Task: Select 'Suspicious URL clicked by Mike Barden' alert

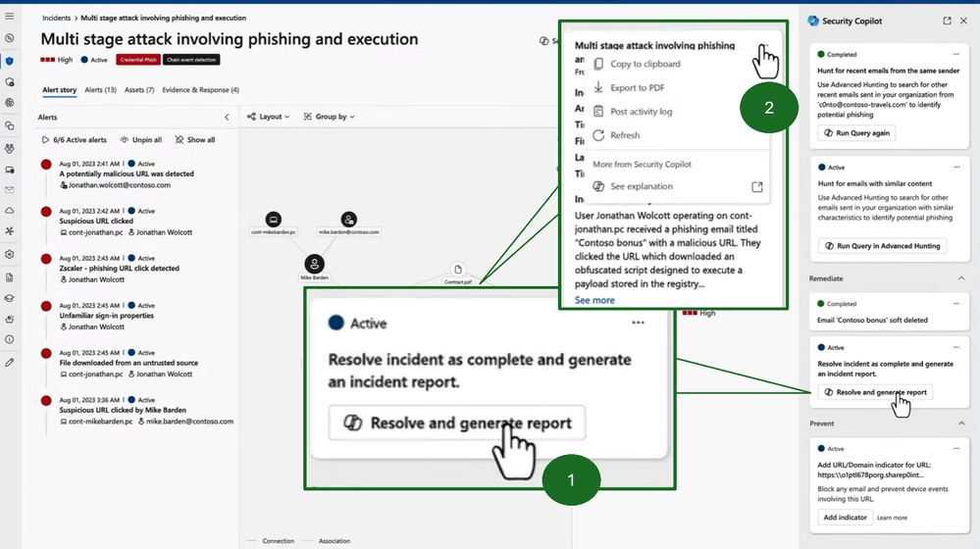Action: (x=123, y=411)
